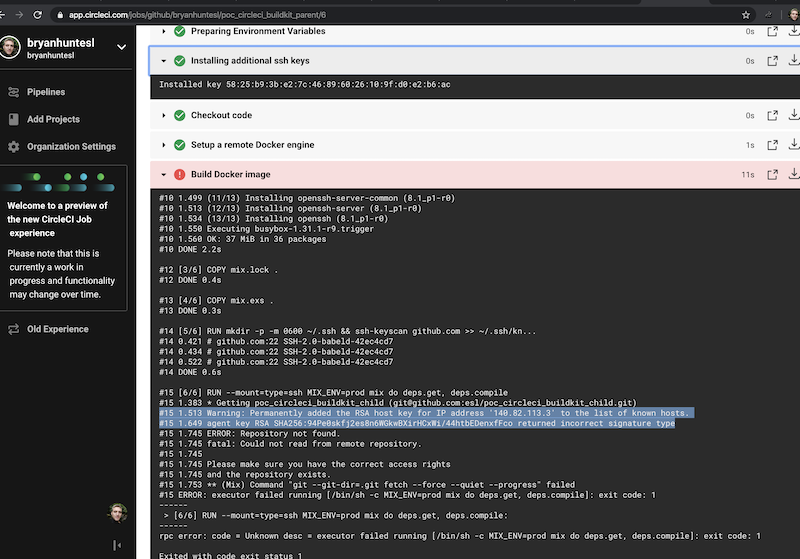Image resolution: width=800 pixels, height=559 pixels.
Task: Click the green check on Setup a remote Docker engine
Action: 180,145
